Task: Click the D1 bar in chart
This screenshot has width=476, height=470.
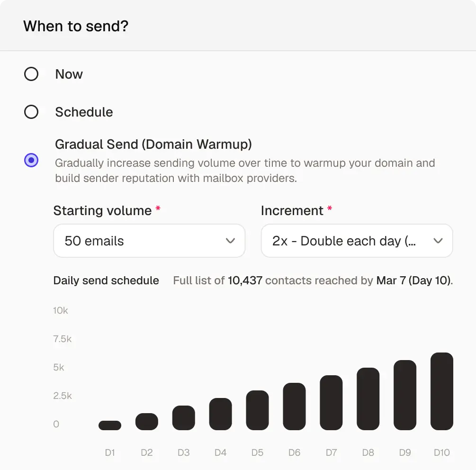Action: [x=110, y=425]
